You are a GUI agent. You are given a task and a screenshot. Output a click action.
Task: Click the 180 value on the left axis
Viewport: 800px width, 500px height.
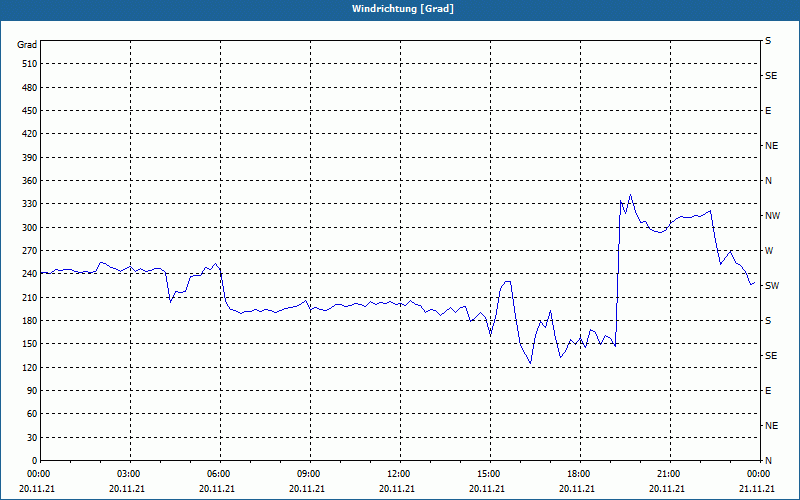coord(30,321)
